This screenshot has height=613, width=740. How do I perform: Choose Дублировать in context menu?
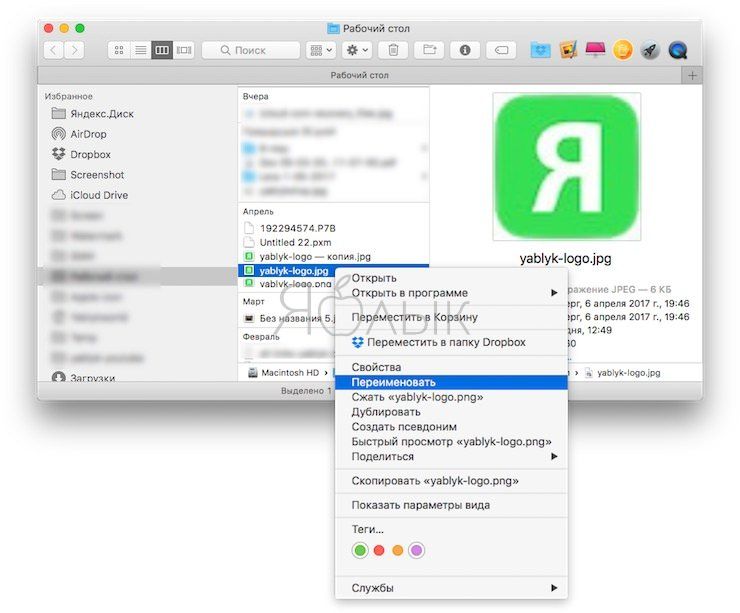(451, 412)
